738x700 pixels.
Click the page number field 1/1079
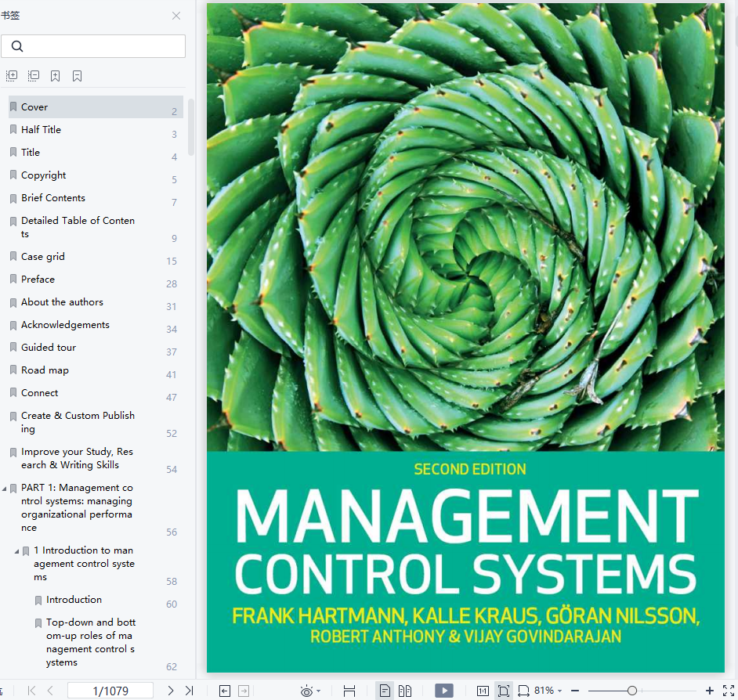pyautogui.click(x=110, y=691)
